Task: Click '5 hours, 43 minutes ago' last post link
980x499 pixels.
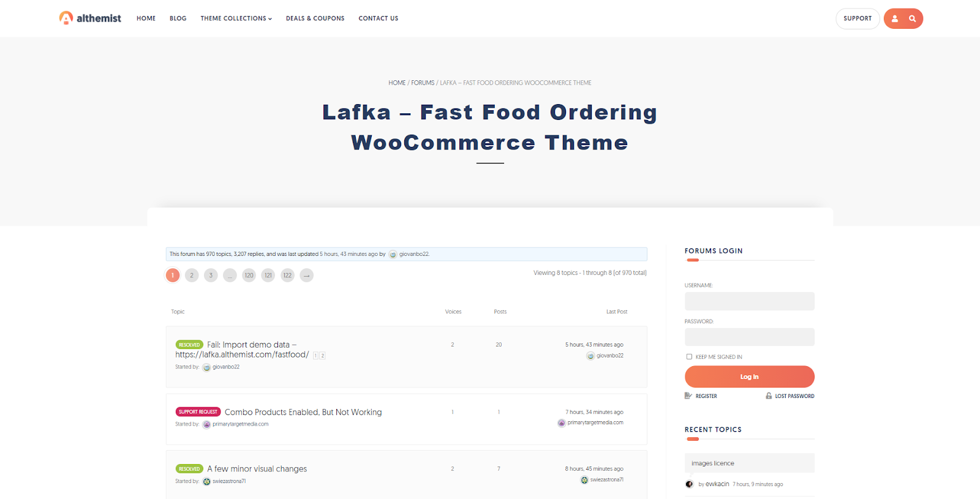Action: [x=594, y=345]
